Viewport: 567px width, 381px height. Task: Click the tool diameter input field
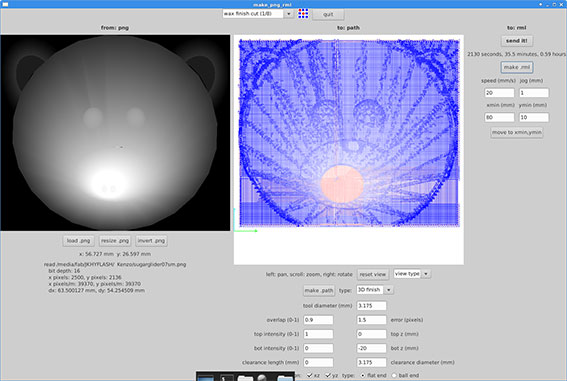pos(371,305)
